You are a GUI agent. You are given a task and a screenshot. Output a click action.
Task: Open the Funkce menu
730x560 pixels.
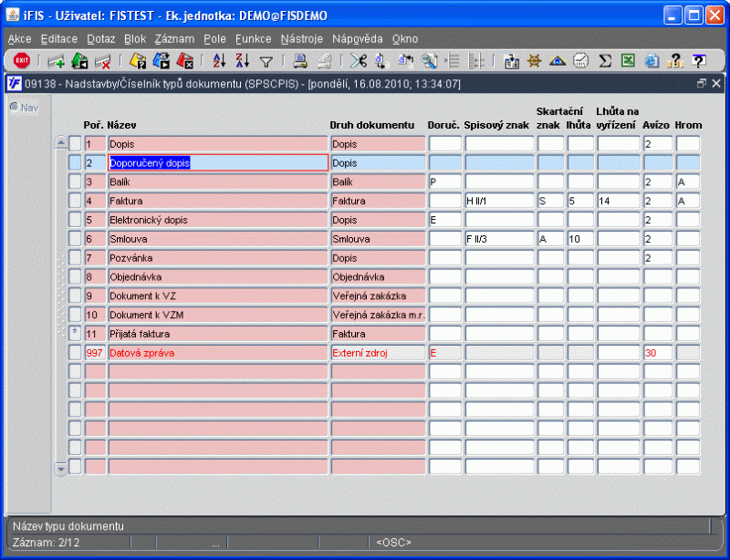click(254, 39)
